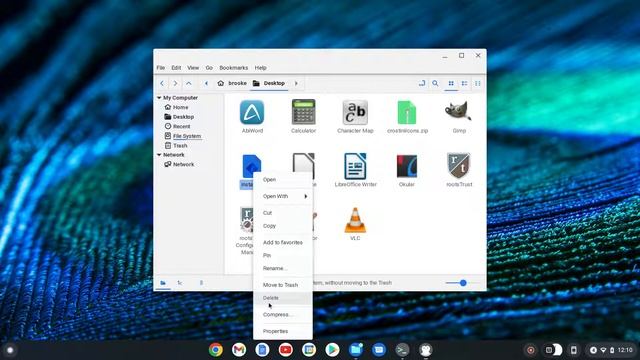Select the VLC cone icon
Image resolution: width=640 pixels, height=360 pixels.
(355, 220)
